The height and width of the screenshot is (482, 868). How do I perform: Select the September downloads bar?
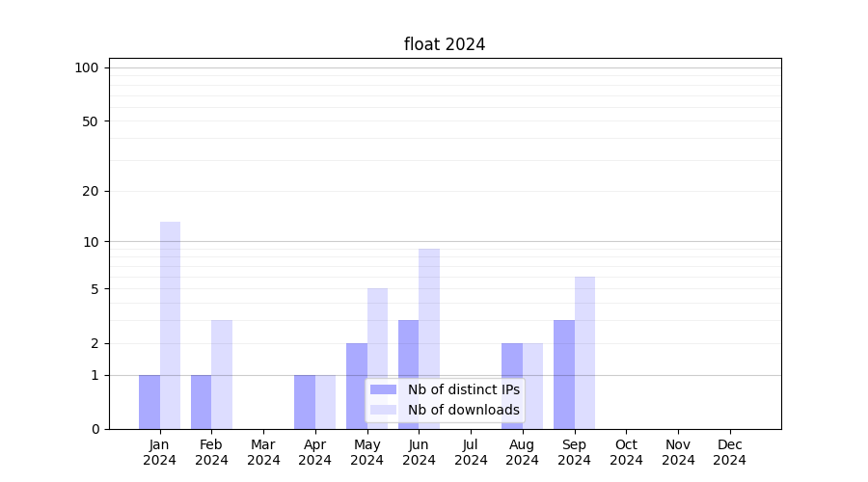[584, 352]
